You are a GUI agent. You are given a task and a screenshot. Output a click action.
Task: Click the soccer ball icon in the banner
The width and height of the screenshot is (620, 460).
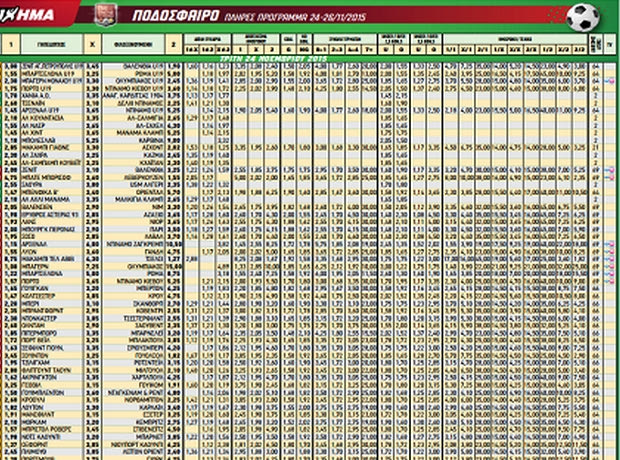tap(582, 17)
